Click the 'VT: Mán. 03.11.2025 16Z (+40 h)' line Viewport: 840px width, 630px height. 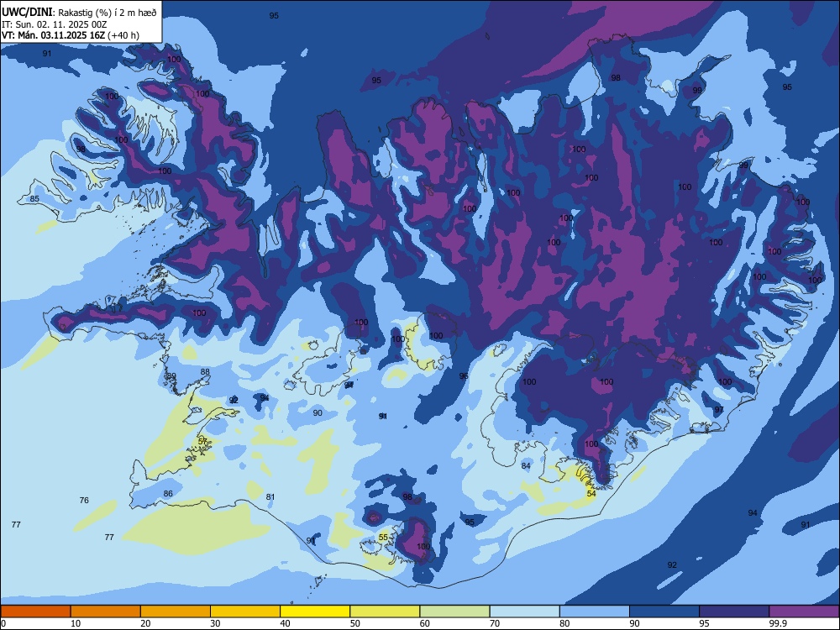coord(71,35)
